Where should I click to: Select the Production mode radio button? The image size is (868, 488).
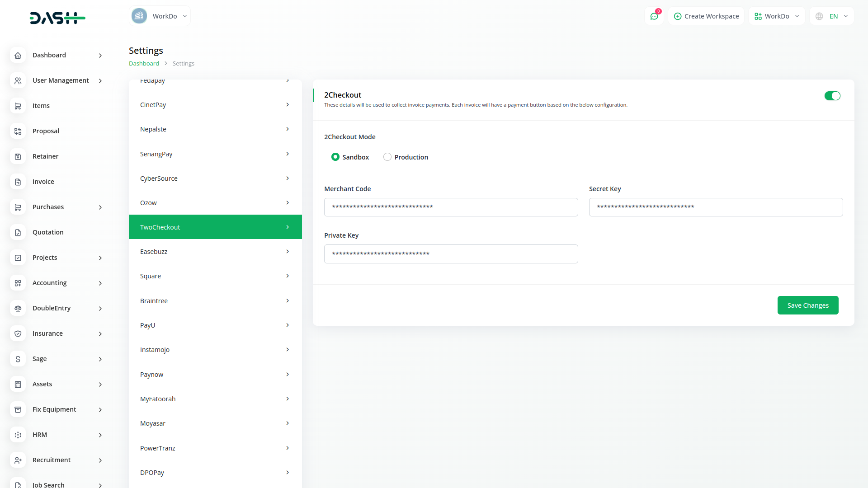[x=387, y=157]
